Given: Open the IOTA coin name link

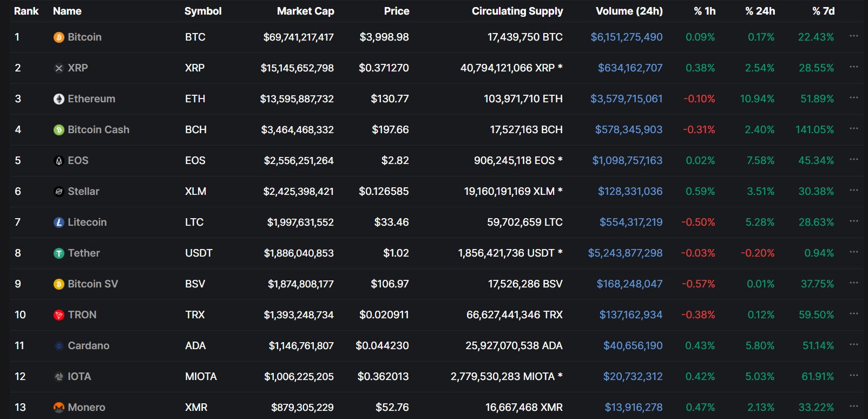Looking at the screenshot, I should click(79, 377).
